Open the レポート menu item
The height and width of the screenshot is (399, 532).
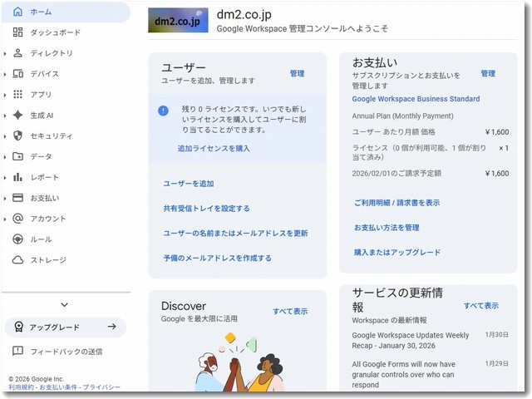point(66,177)
